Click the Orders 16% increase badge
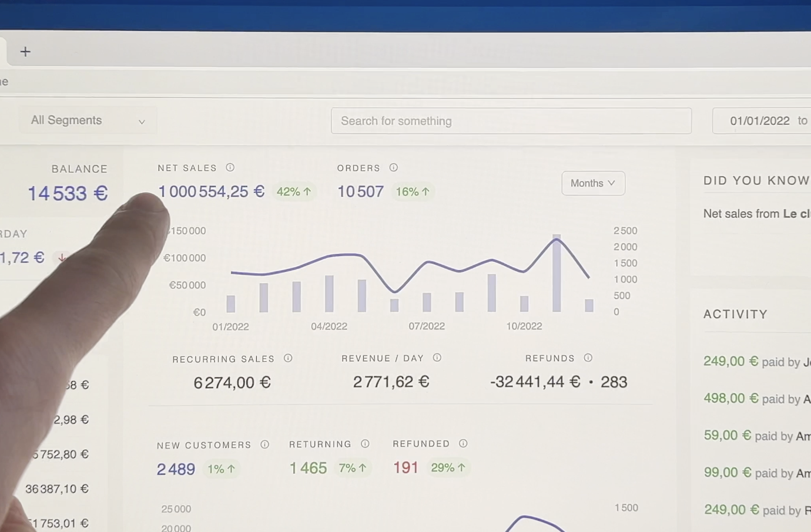The height and width of the screenshot is (532, 811). [413, 192]
